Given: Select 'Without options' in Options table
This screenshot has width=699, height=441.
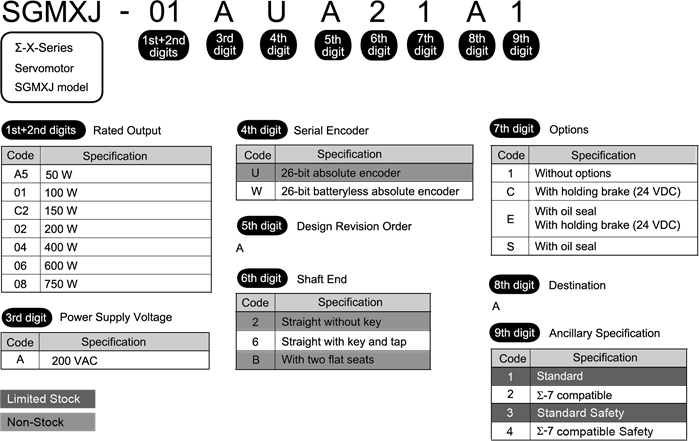Looking at the screenshot, I should pyautogui.click(x=595, y=173).
